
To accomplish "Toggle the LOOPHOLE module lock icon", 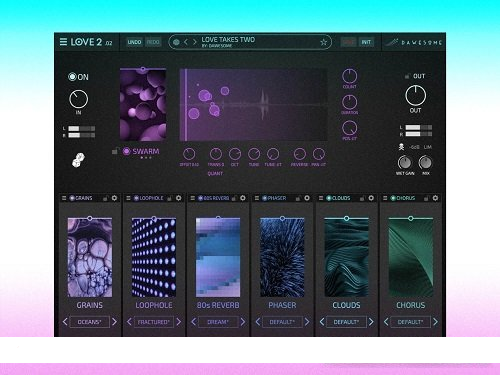I will click(170, 198).
